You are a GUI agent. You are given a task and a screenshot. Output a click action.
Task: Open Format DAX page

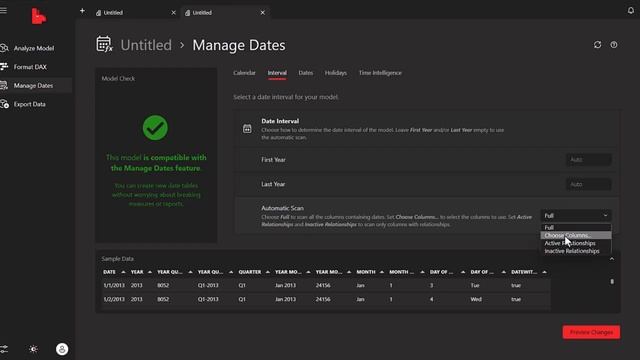pos(30,67)
